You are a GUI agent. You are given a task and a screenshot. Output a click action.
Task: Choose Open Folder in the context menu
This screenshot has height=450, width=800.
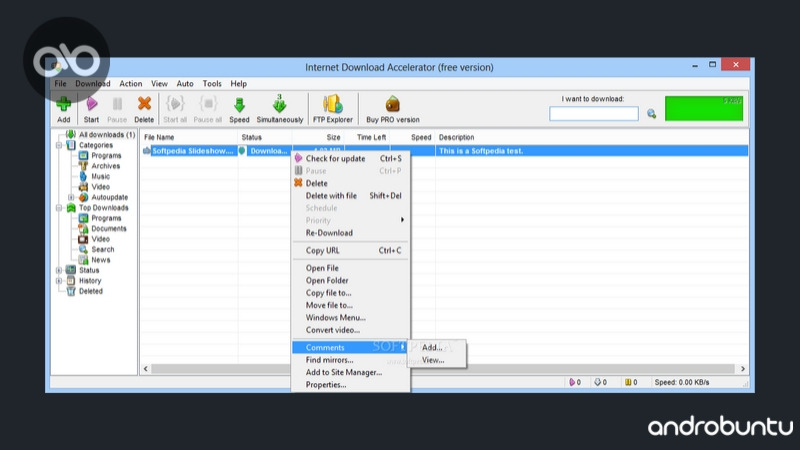pyautogui.click(x=351, y=280)
